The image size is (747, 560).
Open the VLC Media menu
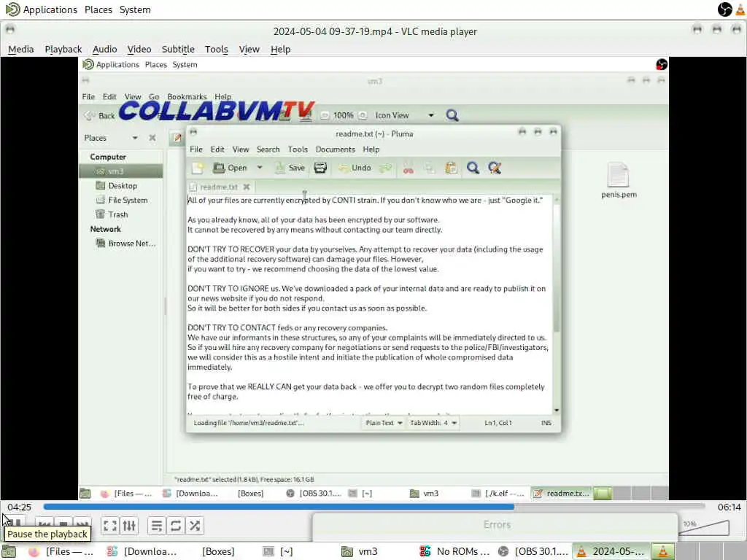pyautogui.click(x=21, y=49)
